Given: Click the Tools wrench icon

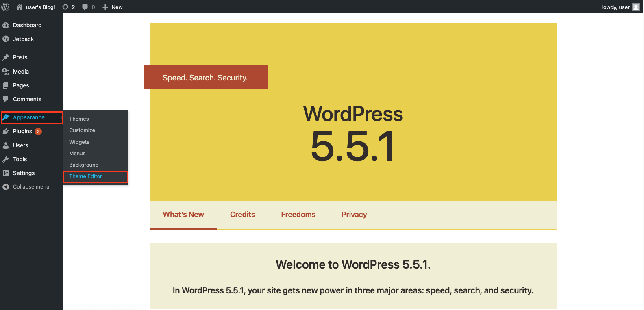Looking at the screenshot, I should coord(6,159).
